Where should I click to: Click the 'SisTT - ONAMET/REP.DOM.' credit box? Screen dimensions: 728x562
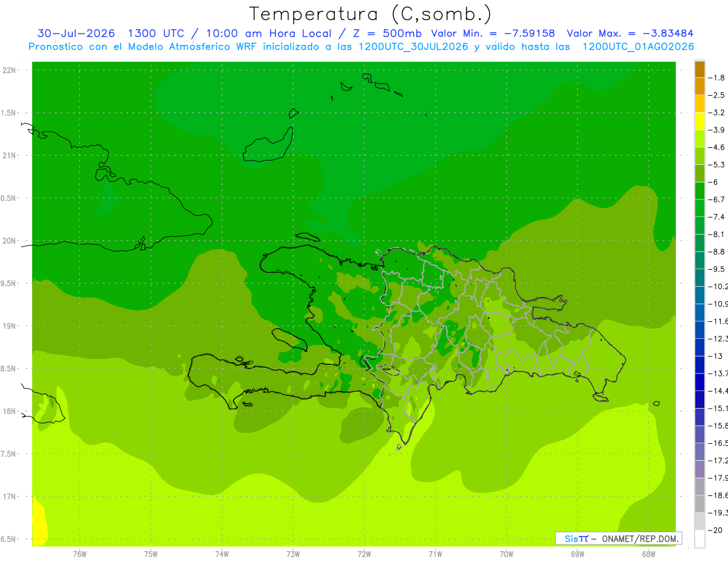(618, 538)
